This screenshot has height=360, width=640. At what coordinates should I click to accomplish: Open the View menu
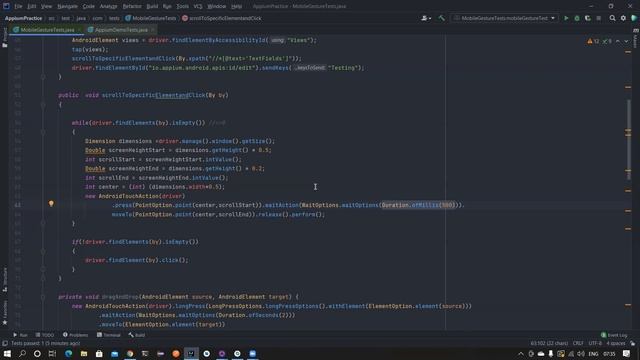pos(46,7)
